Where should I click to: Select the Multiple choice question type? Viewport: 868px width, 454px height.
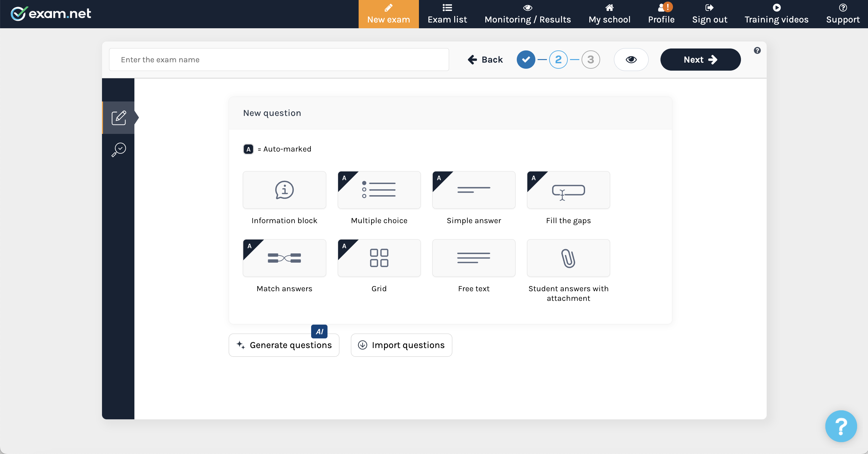click(x=379, y=190)
